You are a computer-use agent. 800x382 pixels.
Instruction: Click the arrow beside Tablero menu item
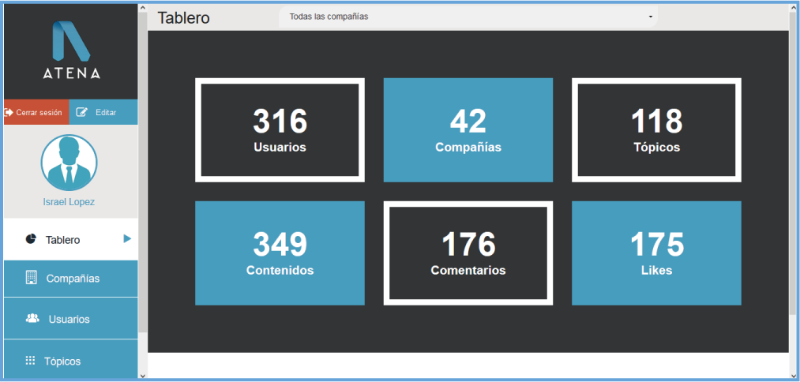tap(128, 239)
